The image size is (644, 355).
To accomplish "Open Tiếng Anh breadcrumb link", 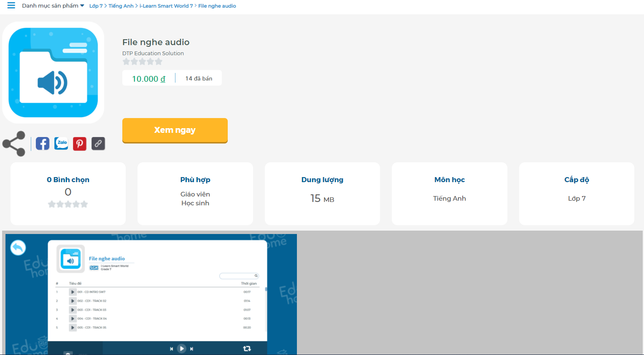I will pyautogui.click(x=121, y=6).
